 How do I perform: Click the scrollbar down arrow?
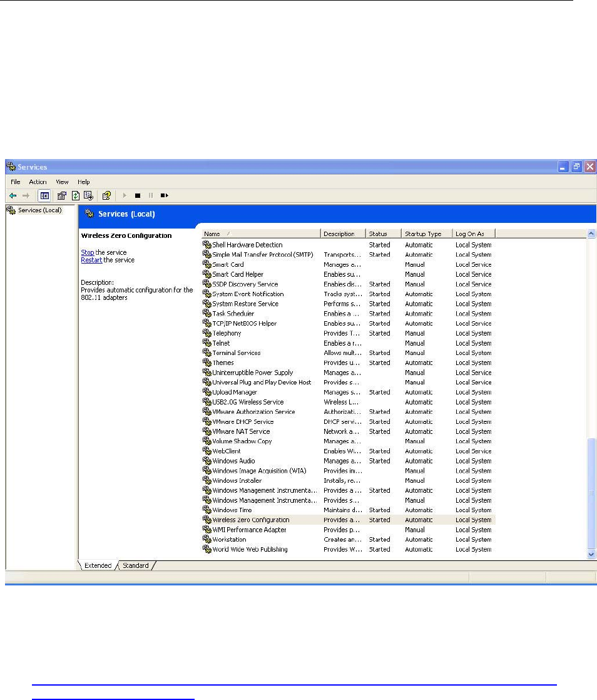click(591, 554)
